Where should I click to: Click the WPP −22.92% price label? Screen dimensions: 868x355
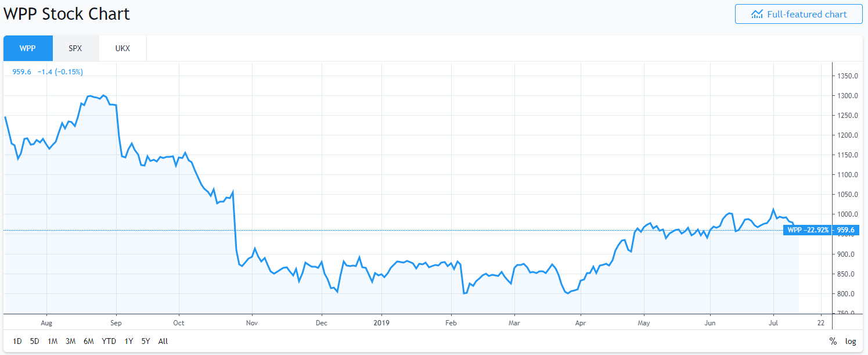(808, 230)
